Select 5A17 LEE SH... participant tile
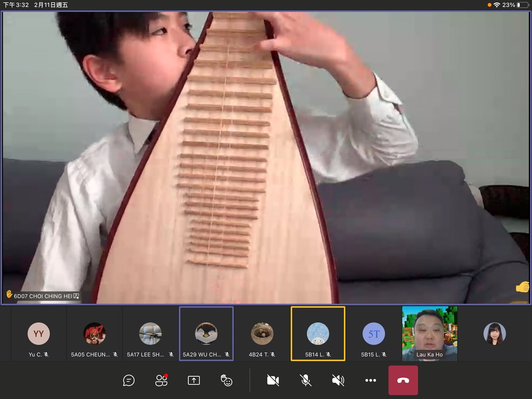Viewport: 532px width, 399px height. click(x=150, y=334)
